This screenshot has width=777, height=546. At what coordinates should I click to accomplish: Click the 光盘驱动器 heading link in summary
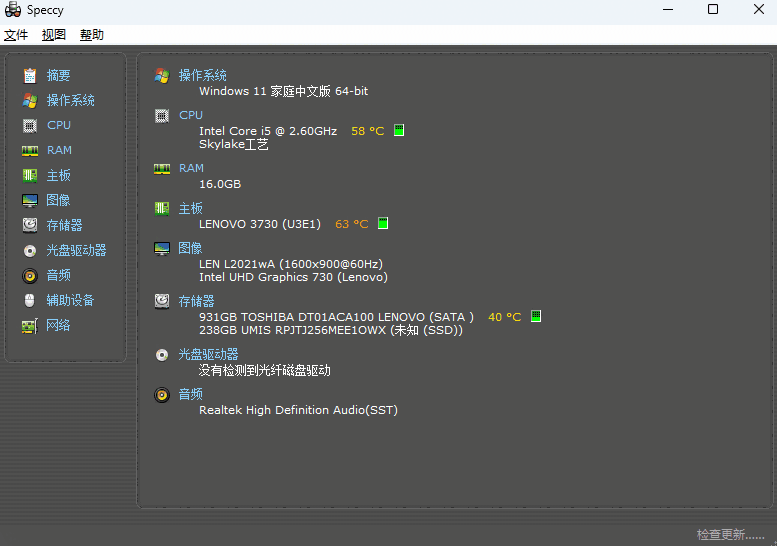click(209, 355)
